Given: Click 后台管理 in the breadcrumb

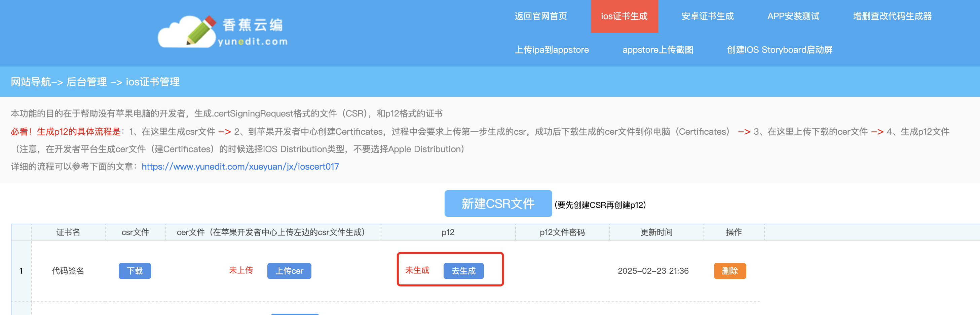Looking at the screenshot, I should pos(86,82).
